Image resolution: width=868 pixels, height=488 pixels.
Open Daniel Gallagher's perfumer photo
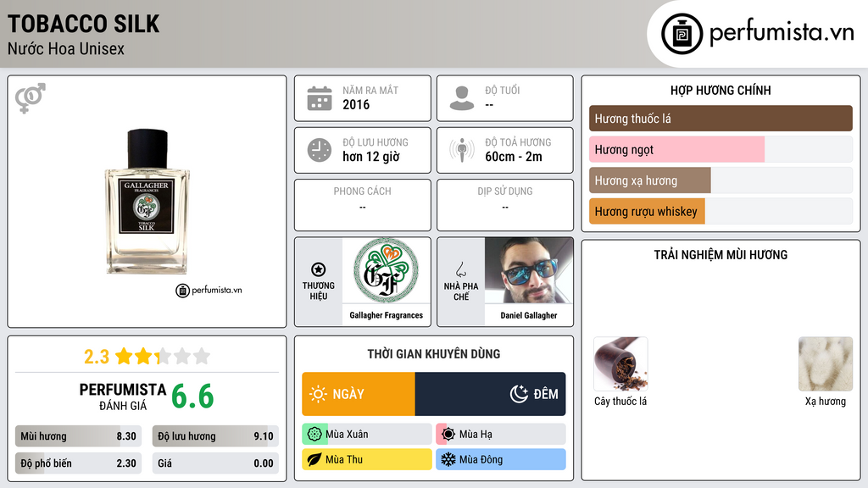point(529,270)
